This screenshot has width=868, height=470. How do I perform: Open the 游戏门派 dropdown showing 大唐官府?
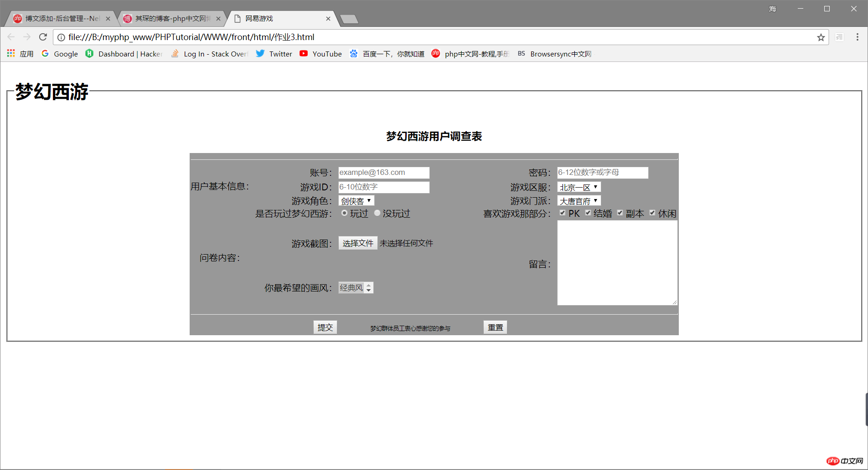pyautogui.click(x=579, y=201)
